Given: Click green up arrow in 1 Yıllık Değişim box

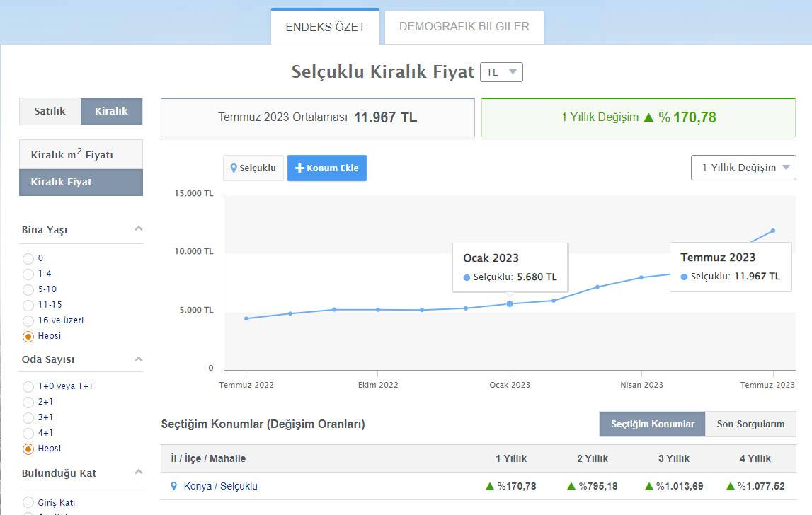Looking at the screenshot, I should (x=648, y=117).
